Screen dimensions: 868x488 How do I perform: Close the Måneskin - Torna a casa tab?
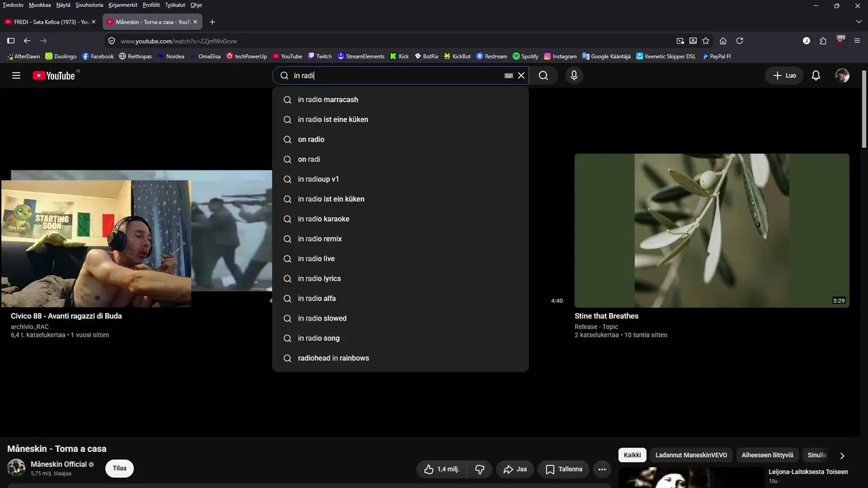pos(195,22)
